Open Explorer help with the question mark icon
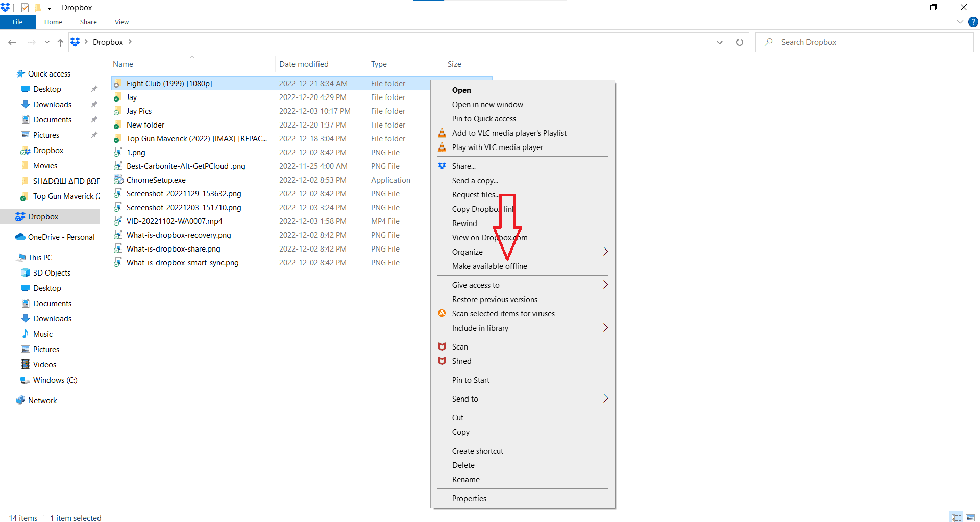The width and height of the screenshot is (980, 522). pyautogui.click(x=973, y=22)
